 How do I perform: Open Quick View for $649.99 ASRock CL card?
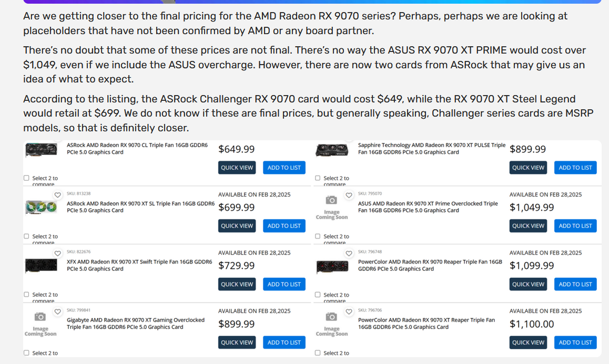(237, 168)
